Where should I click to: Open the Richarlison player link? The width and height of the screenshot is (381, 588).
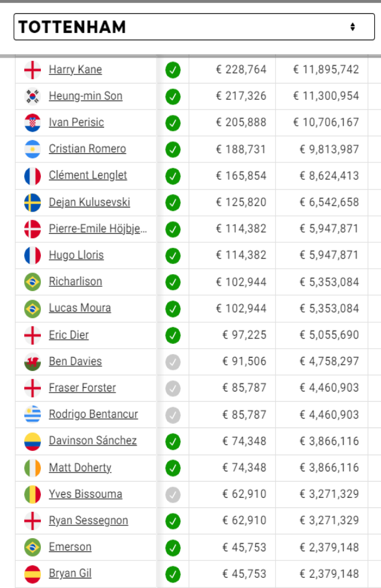[75, 281]
